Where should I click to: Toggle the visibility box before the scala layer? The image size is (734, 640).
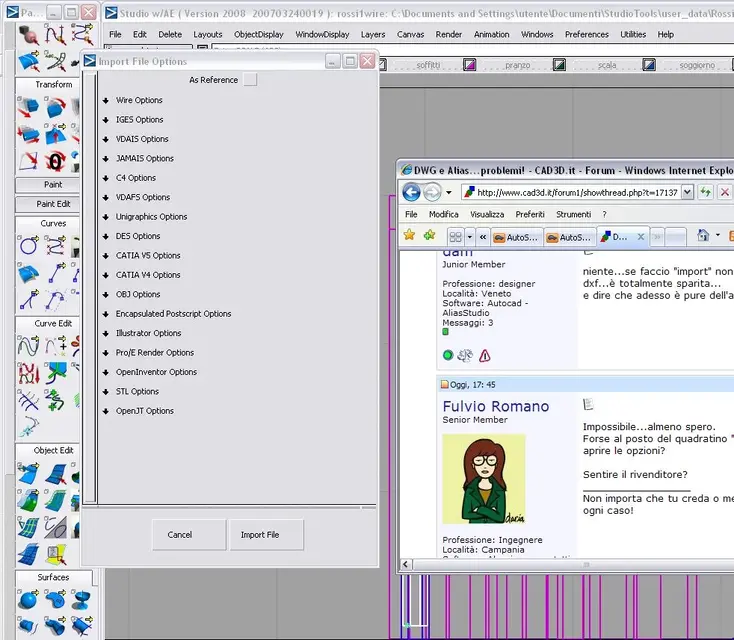click(559, 65)
